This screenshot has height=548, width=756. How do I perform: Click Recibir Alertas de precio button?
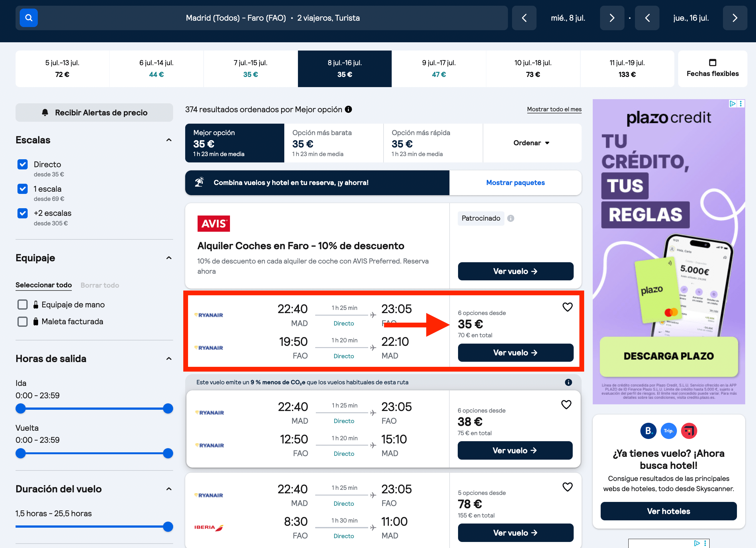[x=94, y=113]
